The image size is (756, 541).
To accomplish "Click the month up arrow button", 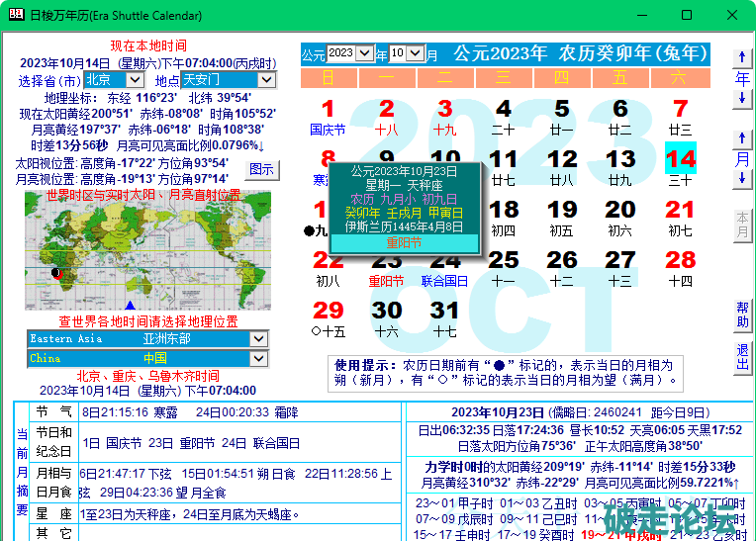I will (x=741, y=137).
